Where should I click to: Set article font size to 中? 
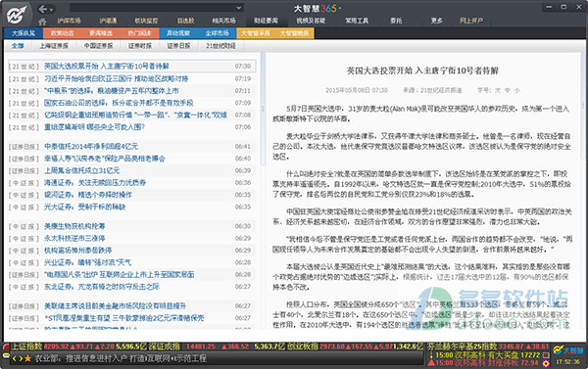507,90
